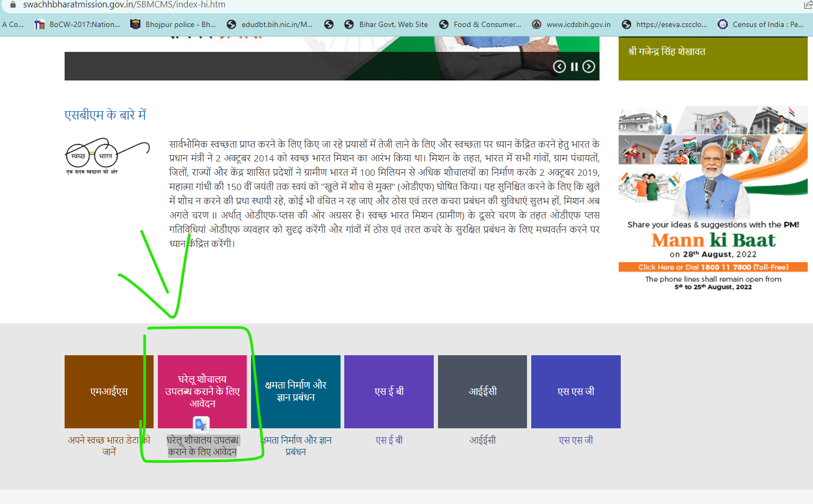Open the आईईसी section tile
The height and width of the screenshot is (504, 813).
(482, 392)
